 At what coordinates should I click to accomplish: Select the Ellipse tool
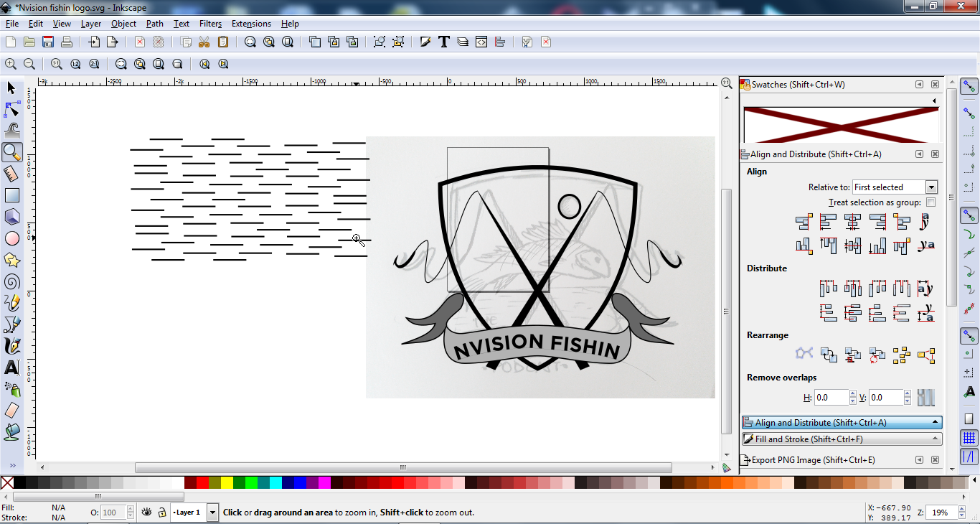pyautogui.click(x=11, y=238)
